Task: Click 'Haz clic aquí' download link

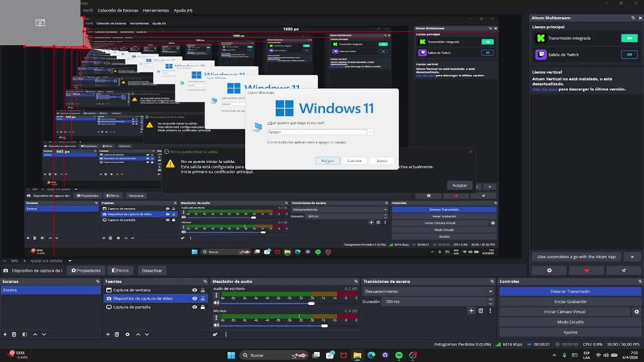Action: pos(545,89)
